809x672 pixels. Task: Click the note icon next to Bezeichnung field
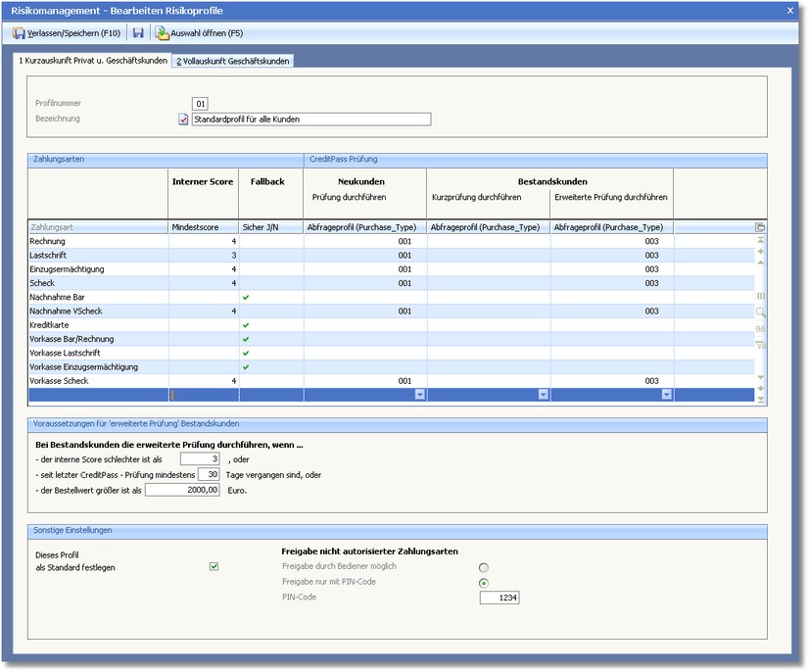(x=183, y=120)
